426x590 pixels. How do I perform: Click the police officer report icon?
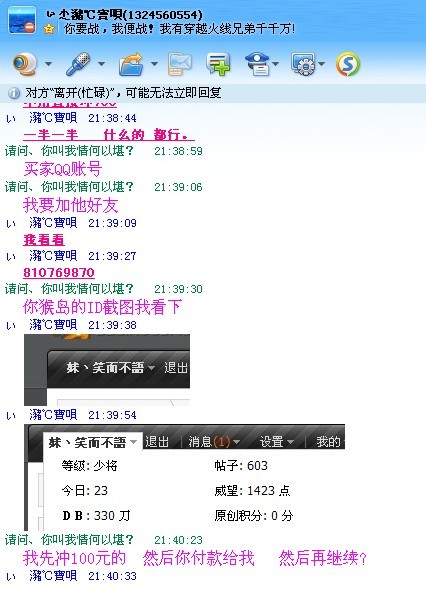click(x=257, y=64)
